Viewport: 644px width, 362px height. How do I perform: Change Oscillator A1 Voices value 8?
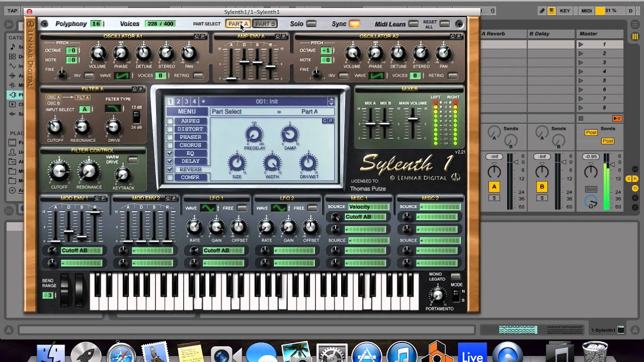click(x=161, y=75)
